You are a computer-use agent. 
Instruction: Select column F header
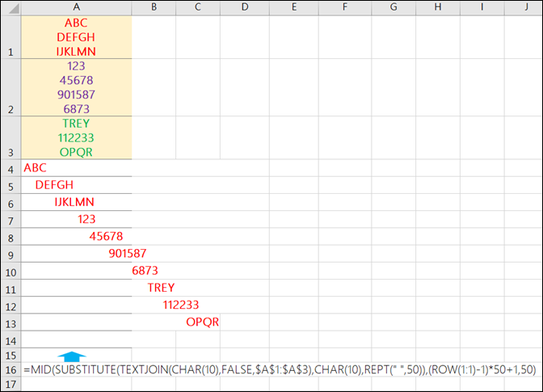pos(345,7)
